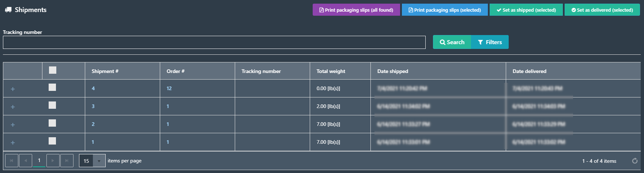Set as shipped (selected)
Image resolution: width=644 pixels, height=173 pixels.
pyautogui.click(x=526, y=10)
